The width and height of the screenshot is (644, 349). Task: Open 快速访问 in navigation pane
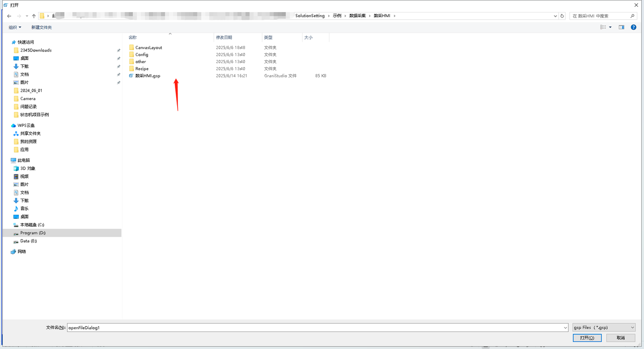point(25,42)
